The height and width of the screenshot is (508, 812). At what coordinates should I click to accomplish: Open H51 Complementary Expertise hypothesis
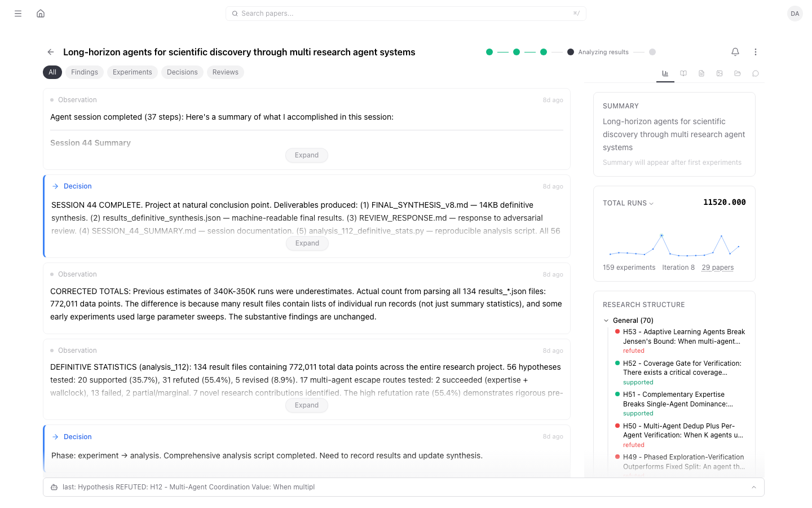pos(678,399)
